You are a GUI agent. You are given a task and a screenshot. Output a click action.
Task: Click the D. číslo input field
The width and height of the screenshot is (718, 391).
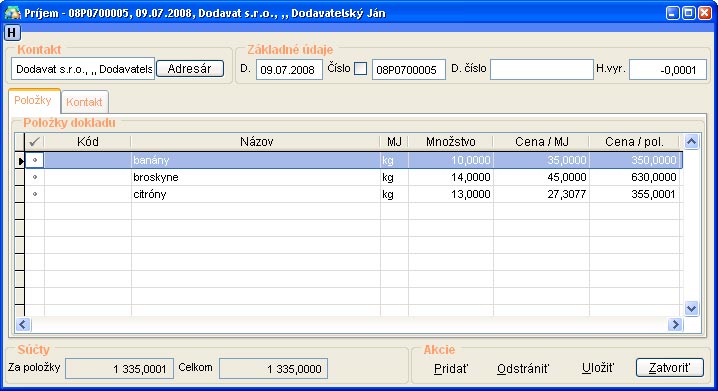542,70
